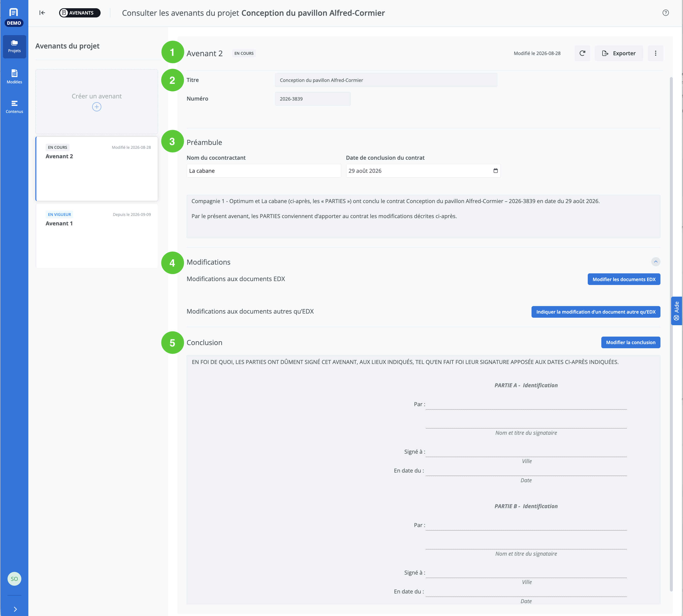
Task: Click Modifier les documents EDX
Action: coord(624,279)
